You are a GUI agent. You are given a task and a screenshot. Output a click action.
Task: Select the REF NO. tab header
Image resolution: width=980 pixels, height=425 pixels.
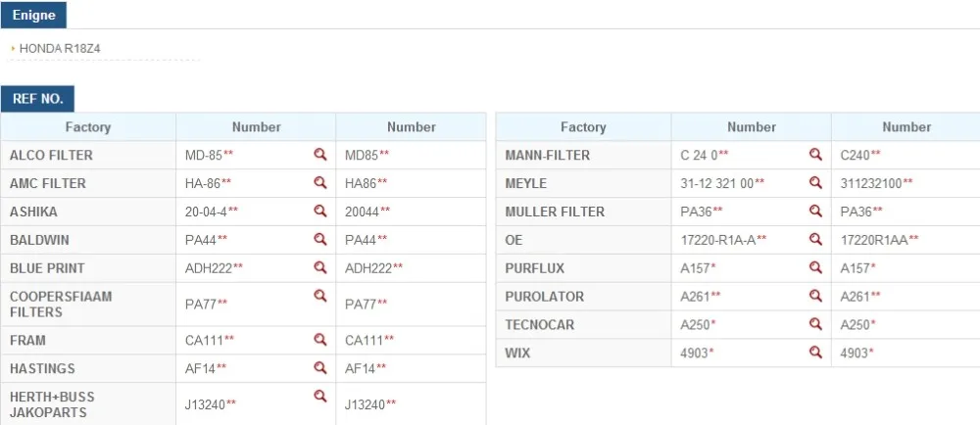pos(37,99)
